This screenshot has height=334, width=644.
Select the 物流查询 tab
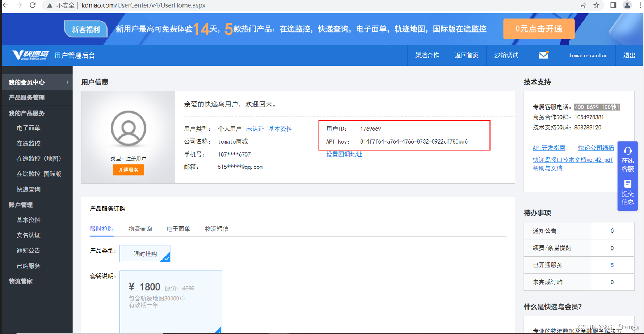(x=140, y=229)
